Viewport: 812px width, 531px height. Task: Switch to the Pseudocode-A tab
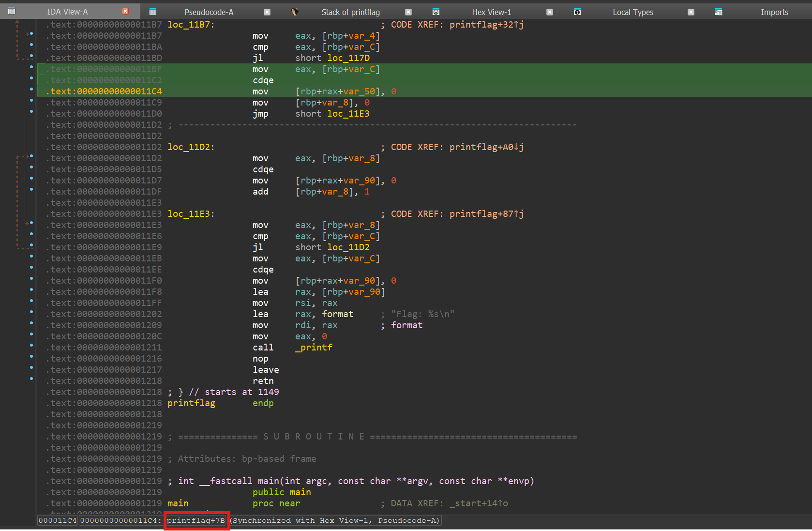(209, 12)
